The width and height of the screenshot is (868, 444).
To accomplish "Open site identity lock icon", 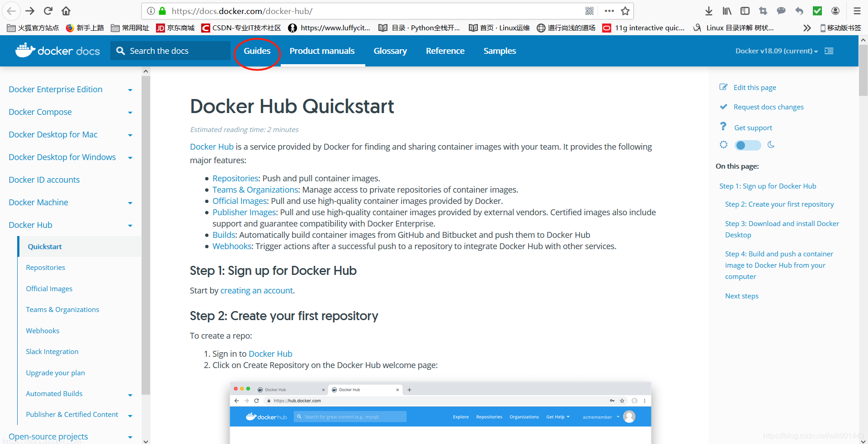I will pos(162,11).
